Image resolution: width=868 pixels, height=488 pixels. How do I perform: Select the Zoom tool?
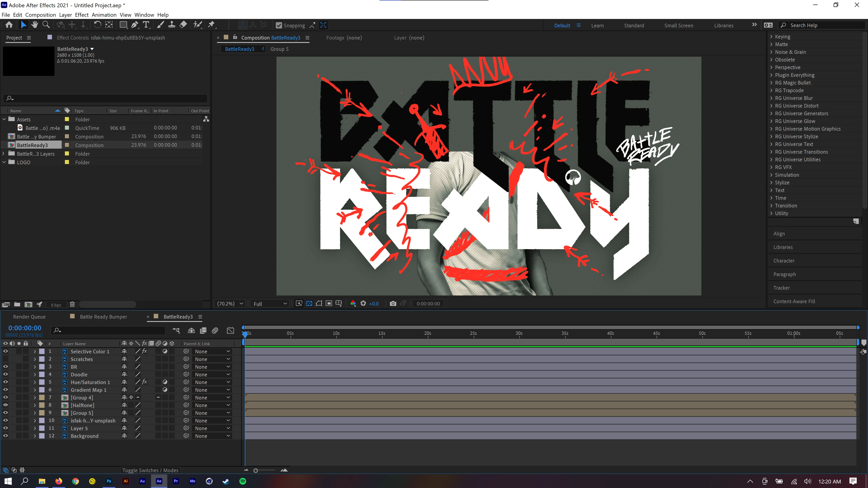click(x=46, y=25)
